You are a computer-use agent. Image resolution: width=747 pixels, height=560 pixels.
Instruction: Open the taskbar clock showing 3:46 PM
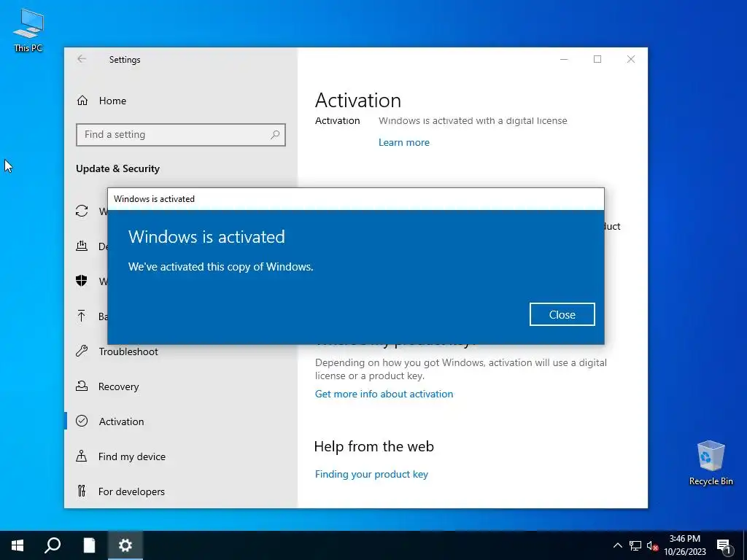coord(684,545)
